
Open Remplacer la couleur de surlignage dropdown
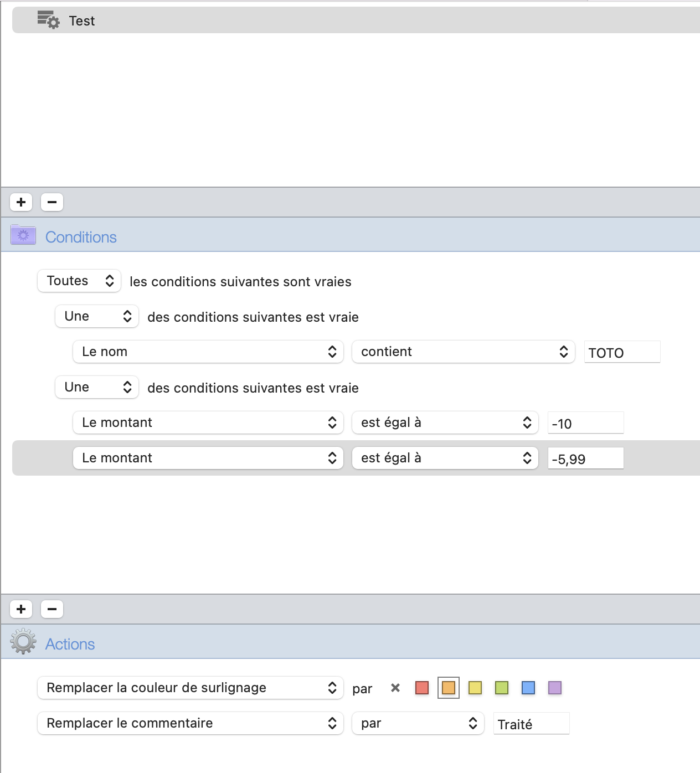(x=191, y=688)
